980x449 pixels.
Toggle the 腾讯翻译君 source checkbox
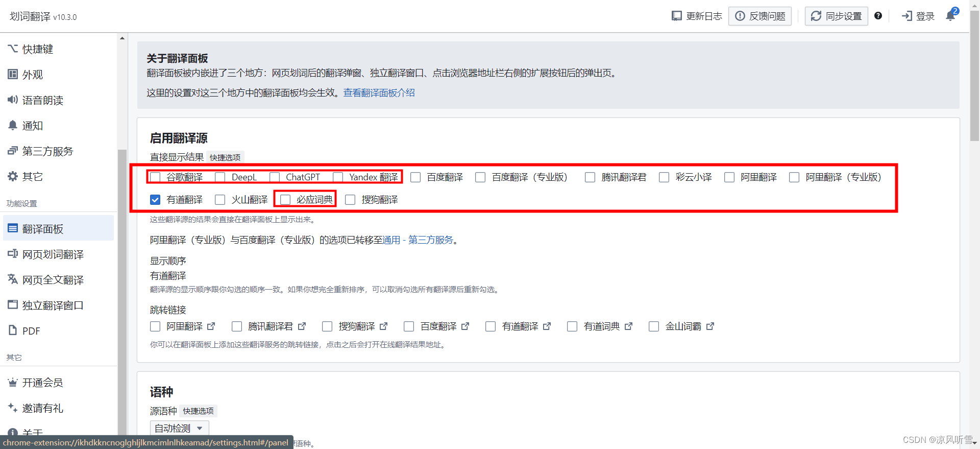click(x=590, y=177)
